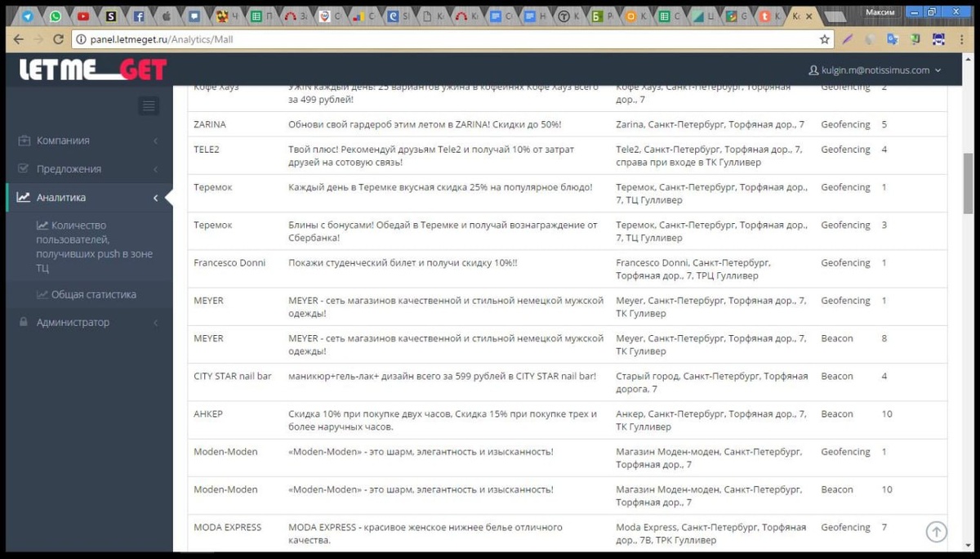Click the green extension icon in toolbar
The height and width of the screenshot is (559, 980).
916,39
